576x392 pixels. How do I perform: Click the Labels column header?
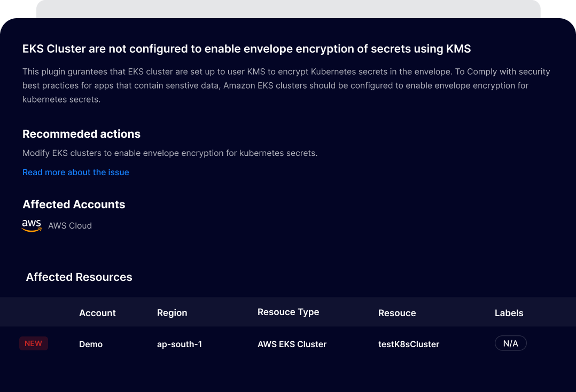509,313
